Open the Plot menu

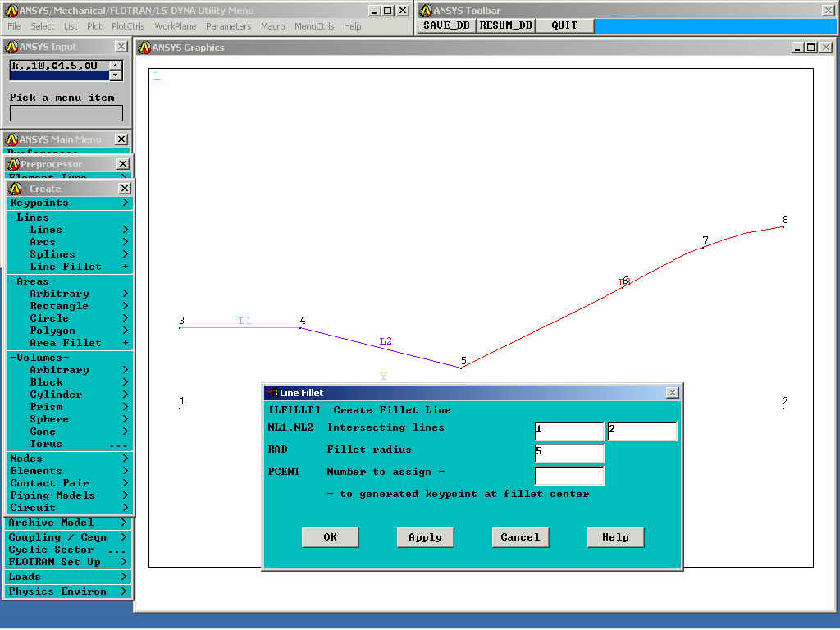94,26
